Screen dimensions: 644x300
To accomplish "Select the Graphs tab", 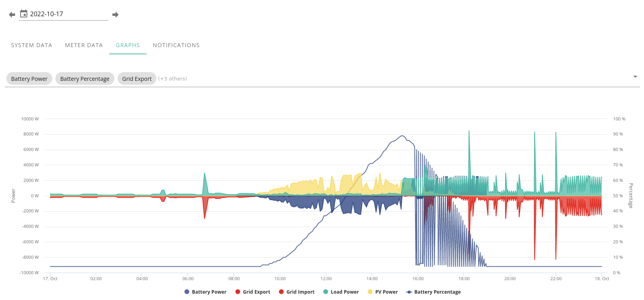I will (x=128, y=45).
